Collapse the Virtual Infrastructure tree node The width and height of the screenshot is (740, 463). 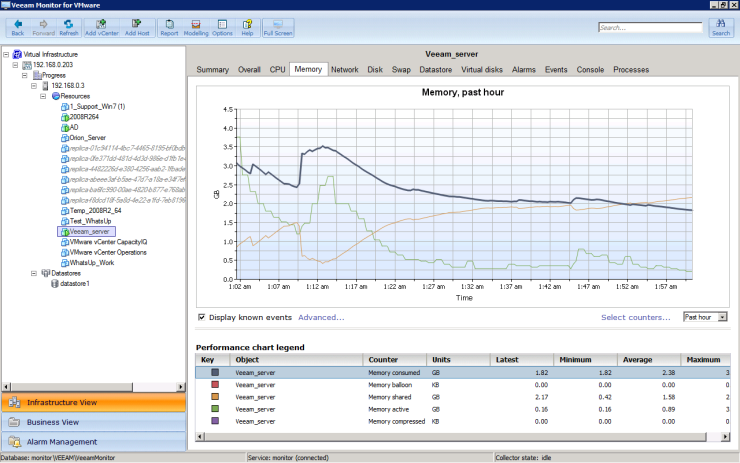click(6, 54)
